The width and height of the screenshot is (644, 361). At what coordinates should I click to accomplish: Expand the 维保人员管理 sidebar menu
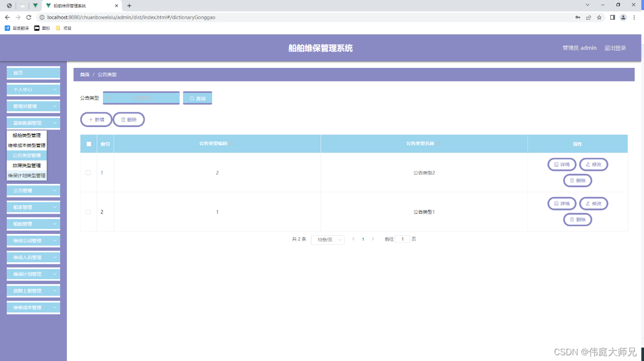pyautogui.click(x=33, y=258)
